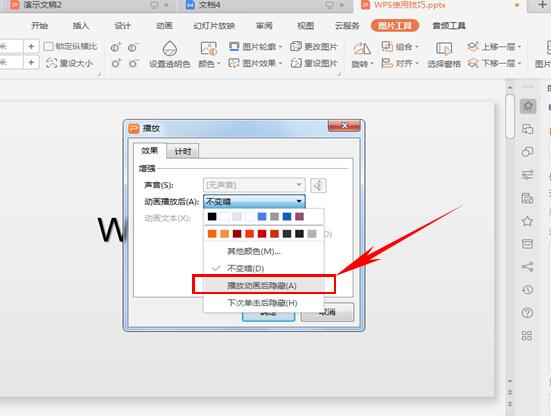
Task: Click the sound volume speaker icon
Action: click(x=318, y=185)
